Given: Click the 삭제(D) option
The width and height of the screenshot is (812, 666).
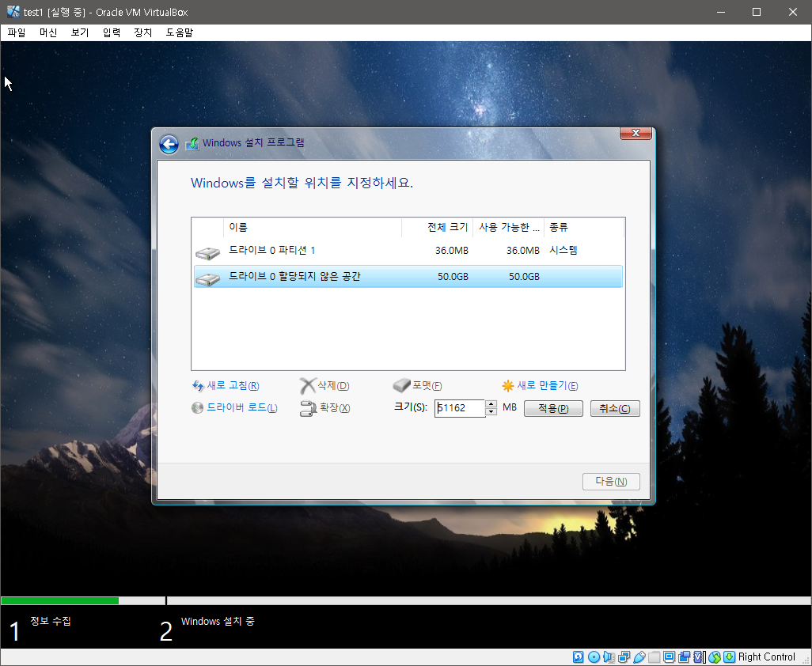Looking at the screenshot, I should point(333,385).
